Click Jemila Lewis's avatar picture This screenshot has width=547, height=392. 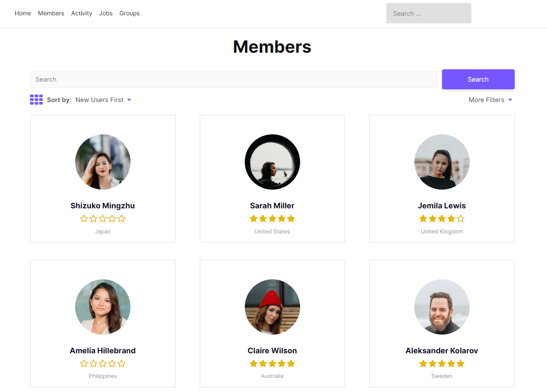(x=442, y=162)
